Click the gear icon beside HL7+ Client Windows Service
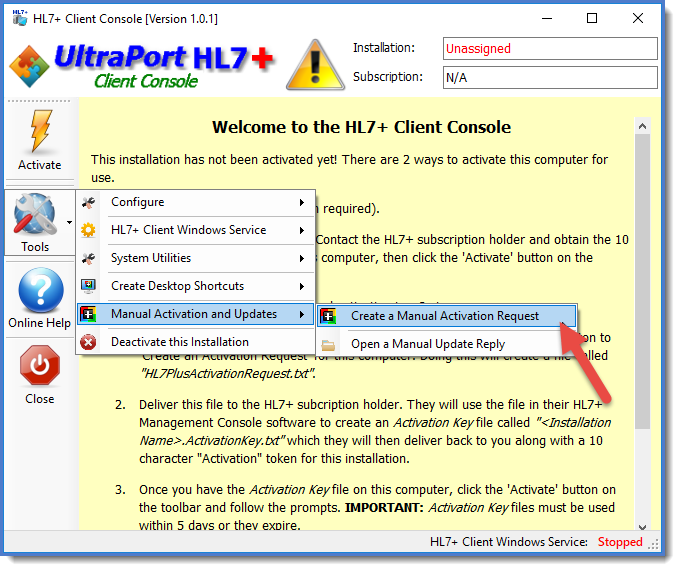Viewport: 680px width, 571px height. [x=88, y=230]
